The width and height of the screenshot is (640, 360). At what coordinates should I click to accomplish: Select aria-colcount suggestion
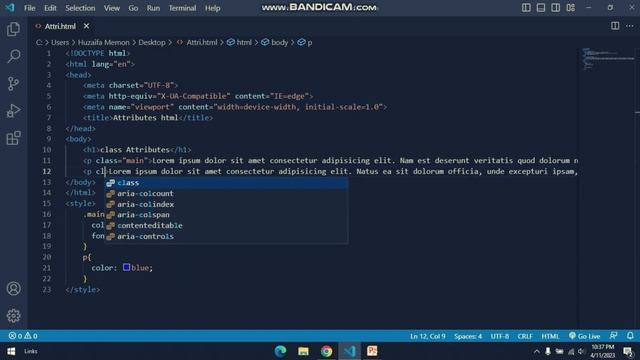coord(226,193)
